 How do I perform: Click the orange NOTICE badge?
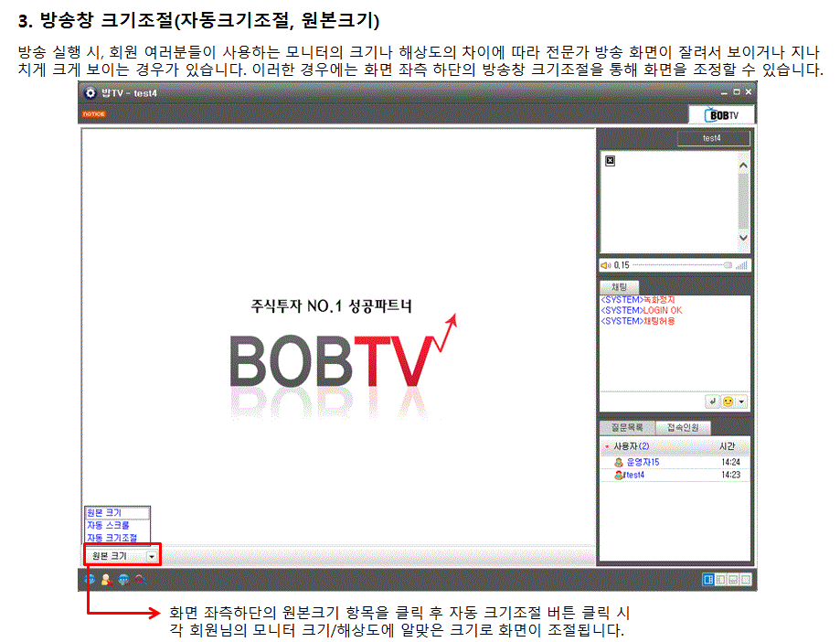[x=94, y=114]
